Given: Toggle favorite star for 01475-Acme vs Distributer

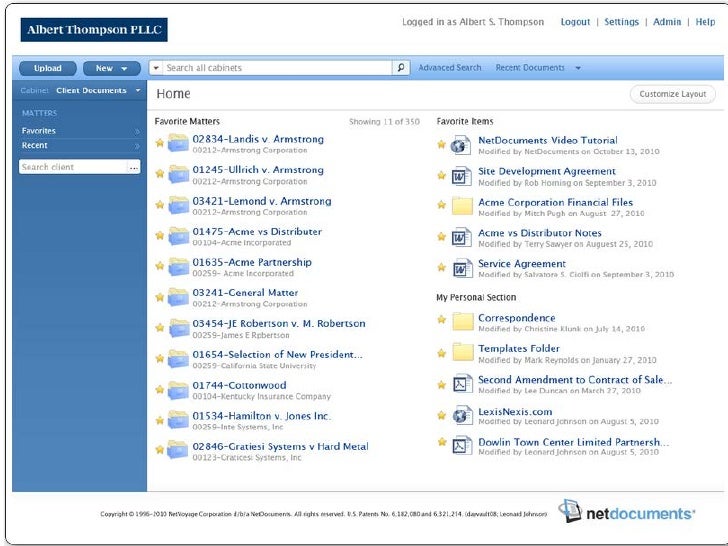Looking at the screenshot, I should coord(160,235).
